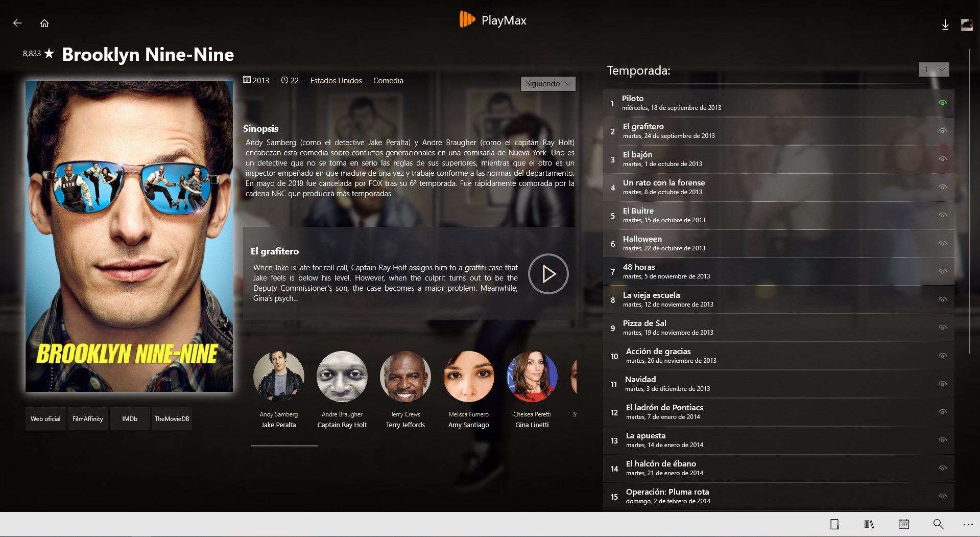The image size is (980, 537).
Task: Select the Comedia genre link
Action: pyautogui.click(x=388, y=81)
